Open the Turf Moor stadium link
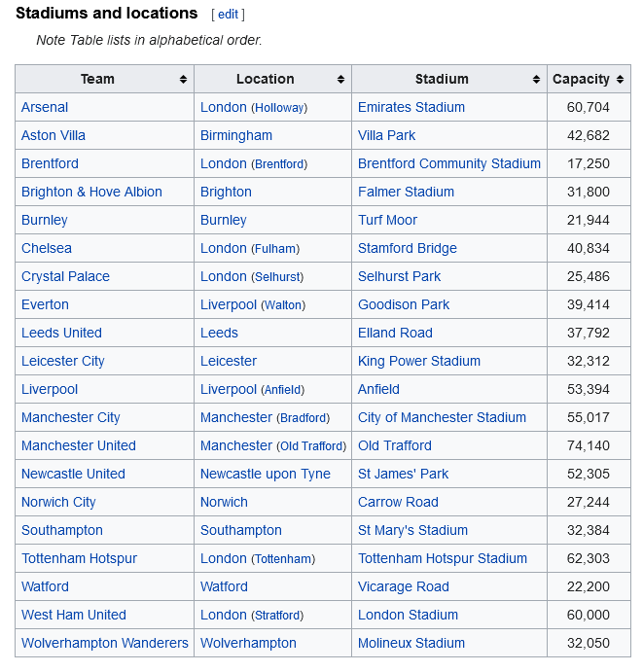643x672 pixels. (x=387, y=221)
